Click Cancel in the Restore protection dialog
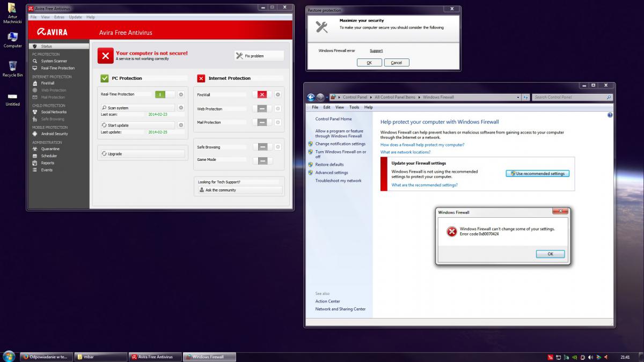Viewport: 644px width, 362px height. (x=397, y=63)
